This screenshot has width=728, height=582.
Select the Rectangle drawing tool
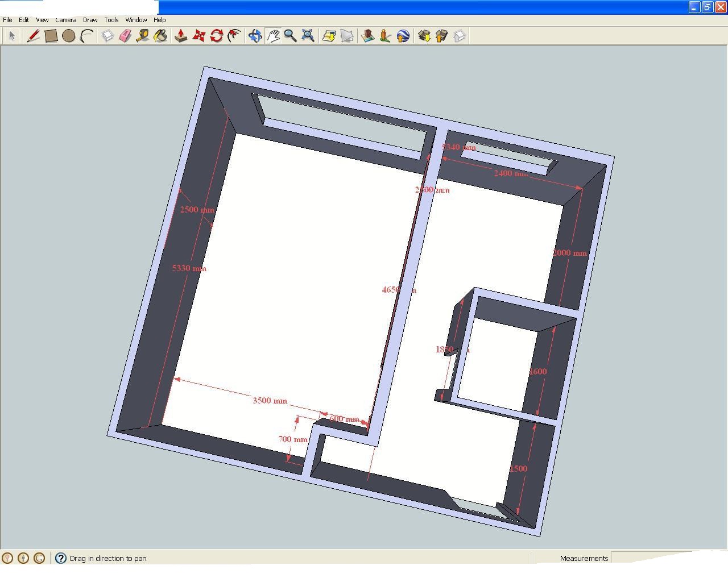click(51, 36)
